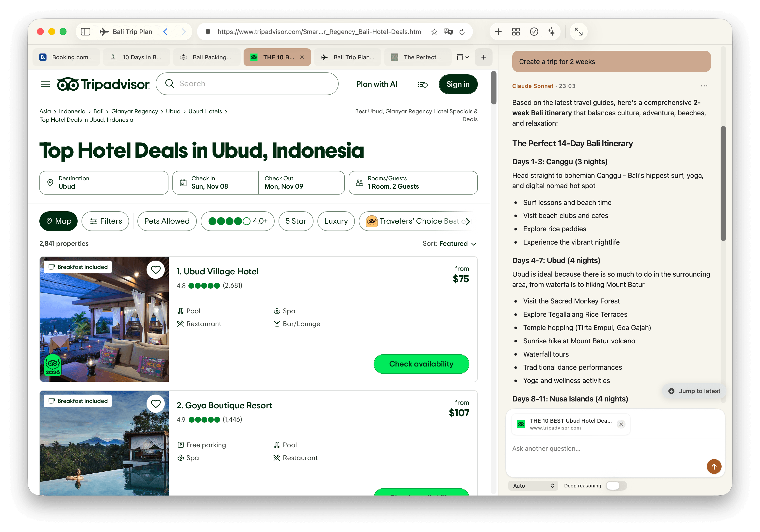
Task: Open the Check Out date picker
Action: click(x=301, y=183)
